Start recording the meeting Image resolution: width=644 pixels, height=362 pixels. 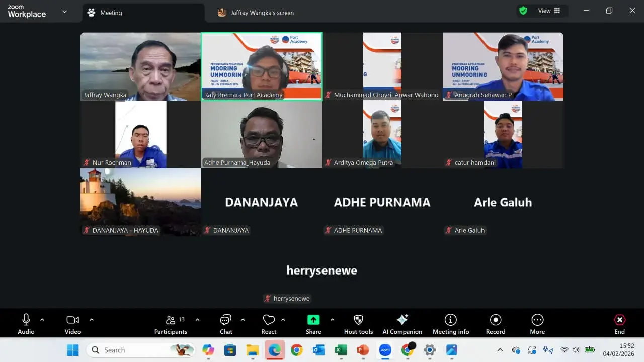click(x=496, y=324)
